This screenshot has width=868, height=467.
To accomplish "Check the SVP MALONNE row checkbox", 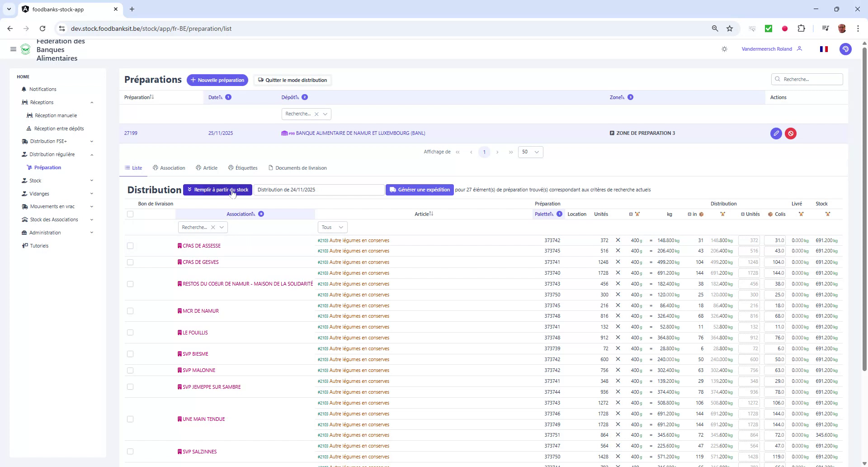I will 130,370.
